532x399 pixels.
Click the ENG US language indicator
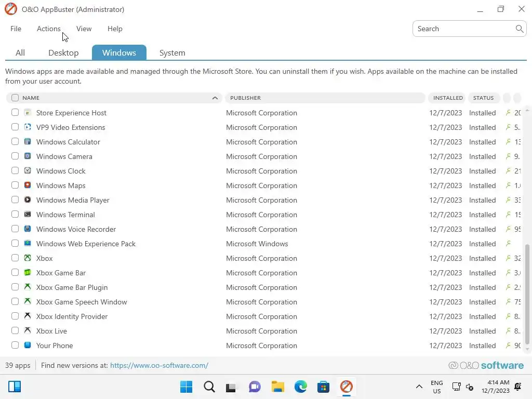coord(436,387)
